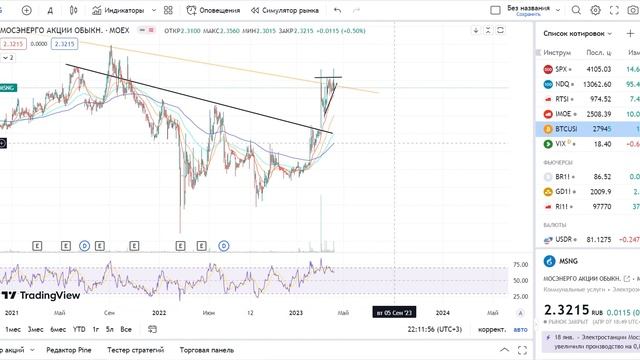The width and height of the screenshot is (640, 360).
Task: Click the Сохранить save link
Action: tap(528, 15)
